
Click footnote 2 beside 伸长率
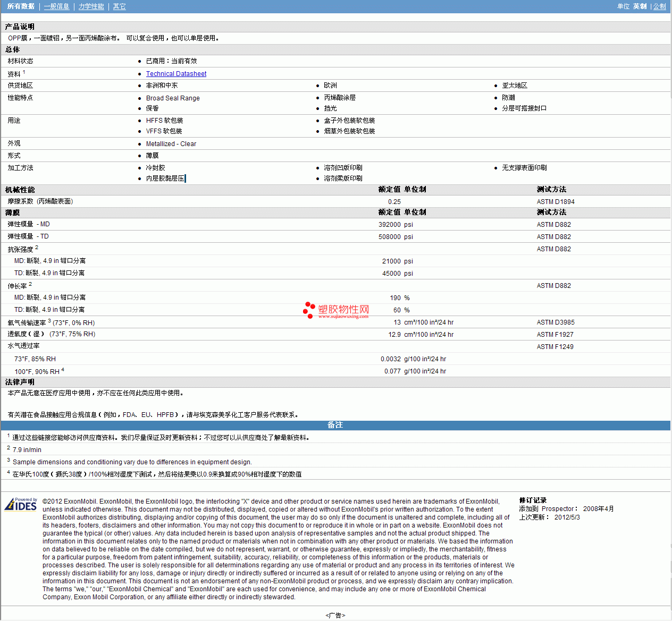30,284
